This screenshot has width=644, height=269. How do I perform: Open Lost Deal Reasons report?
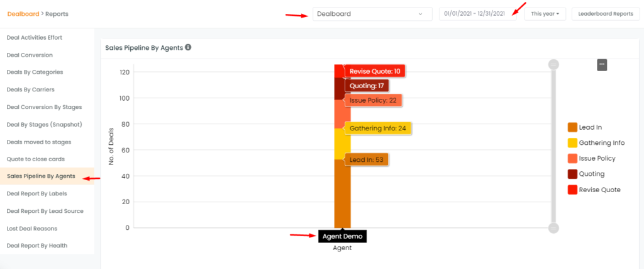(x=32, y=229)
